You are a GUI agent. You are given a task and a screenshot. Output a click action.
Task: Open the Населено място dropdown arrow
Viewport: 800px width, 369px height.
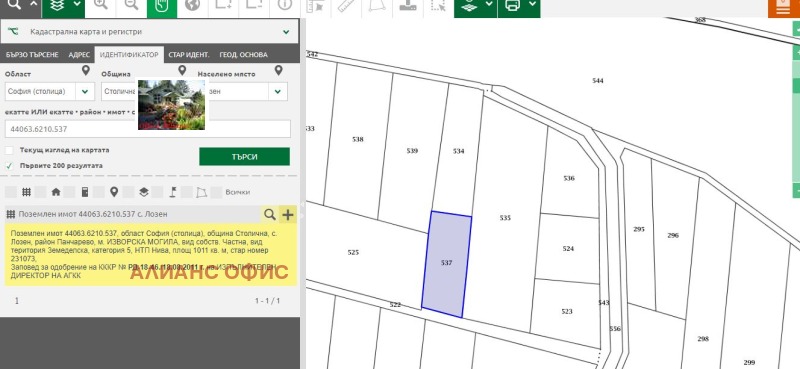pos(278,92)
